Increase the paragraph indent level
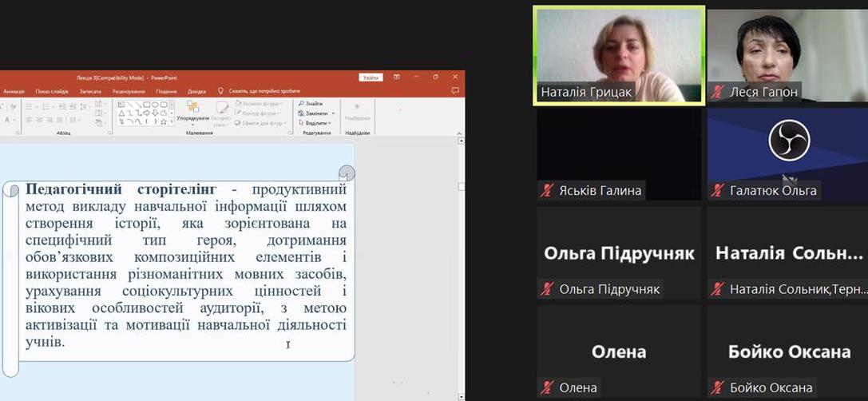 coord(73,107)
